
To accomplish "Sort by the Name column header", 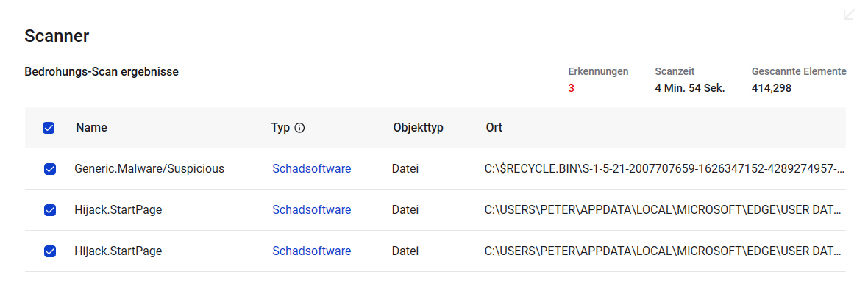I will [x=91, y=127].
